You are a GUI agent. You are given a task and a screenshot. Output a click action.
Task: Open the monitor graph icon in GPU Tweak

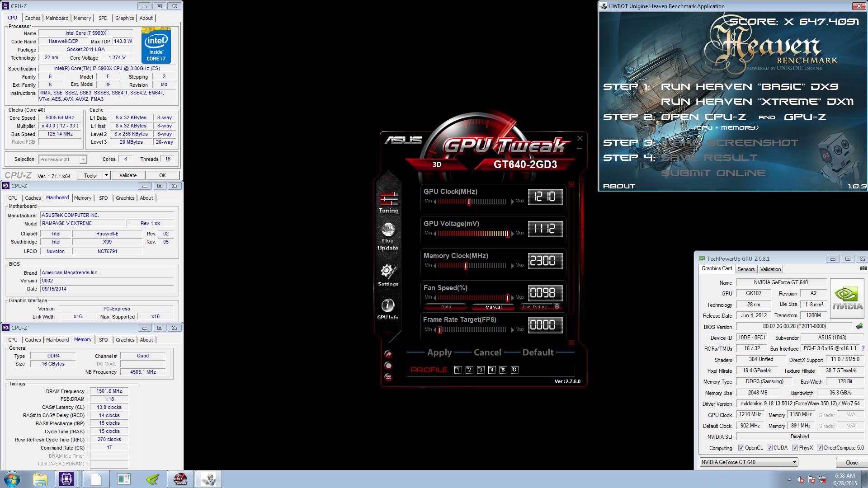pos(388,377)
